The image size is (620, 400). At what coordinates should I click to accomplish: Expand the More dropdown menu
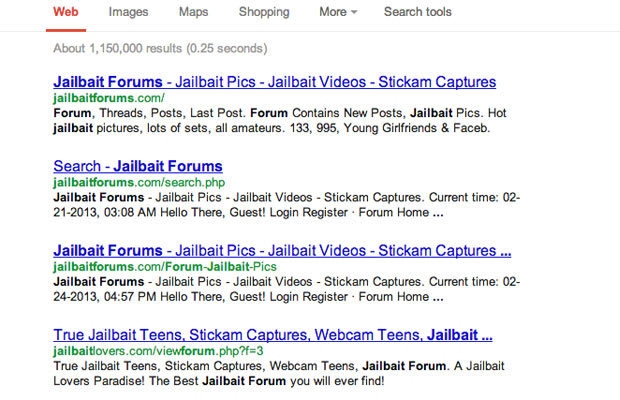tap(340, 13)
